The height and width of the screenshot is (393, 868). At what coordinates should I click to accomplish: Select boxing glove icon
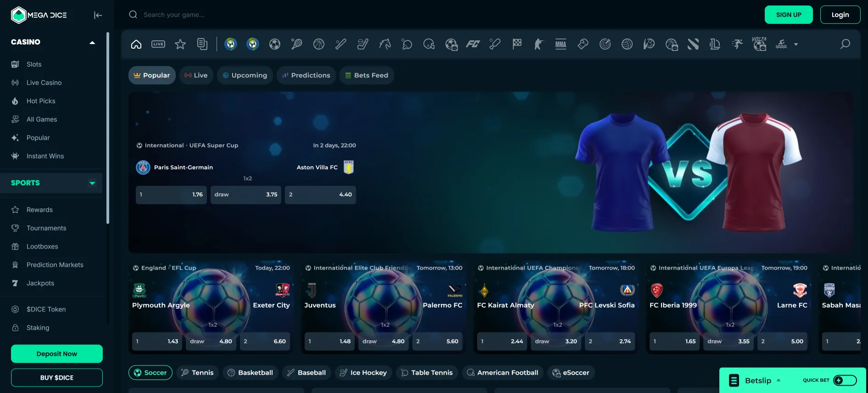point(583,44)
